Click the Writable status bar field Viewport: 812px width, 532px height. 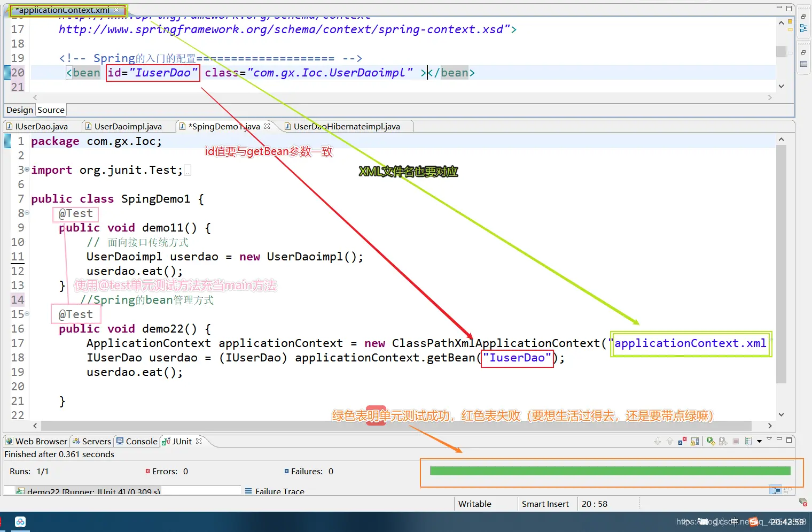475,504
